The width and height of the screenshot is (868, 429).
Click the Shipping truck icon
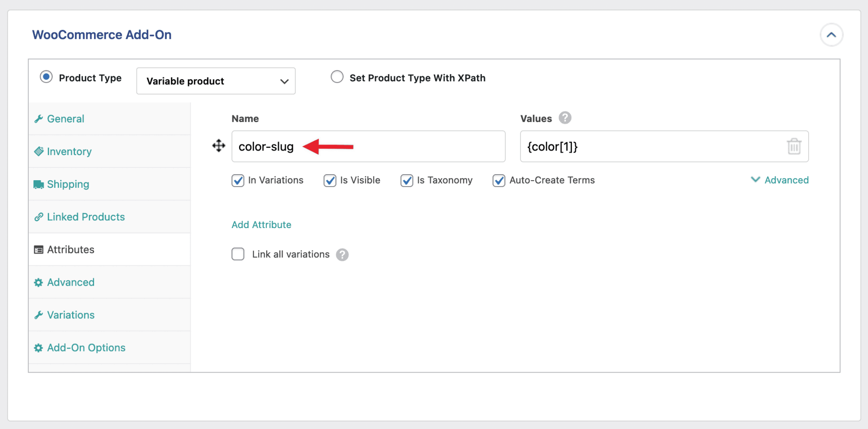coord(39,184)
